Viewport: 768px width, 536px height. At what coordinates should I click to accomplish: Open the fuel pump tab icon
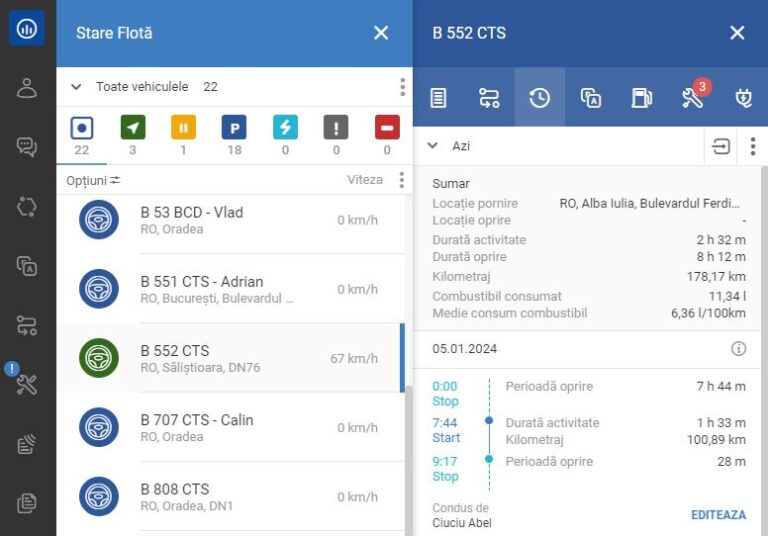point(641,97)
